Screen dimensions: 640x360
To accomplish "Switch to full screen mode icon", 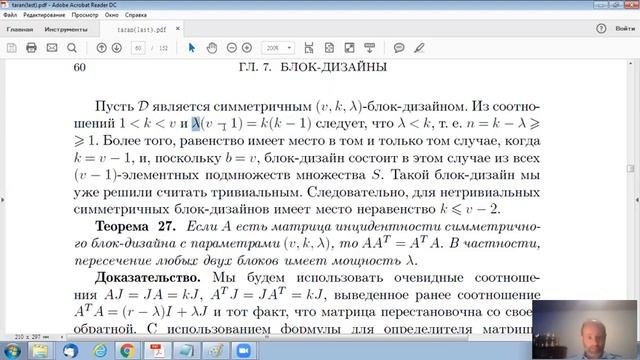I will [x=349, y=48].
